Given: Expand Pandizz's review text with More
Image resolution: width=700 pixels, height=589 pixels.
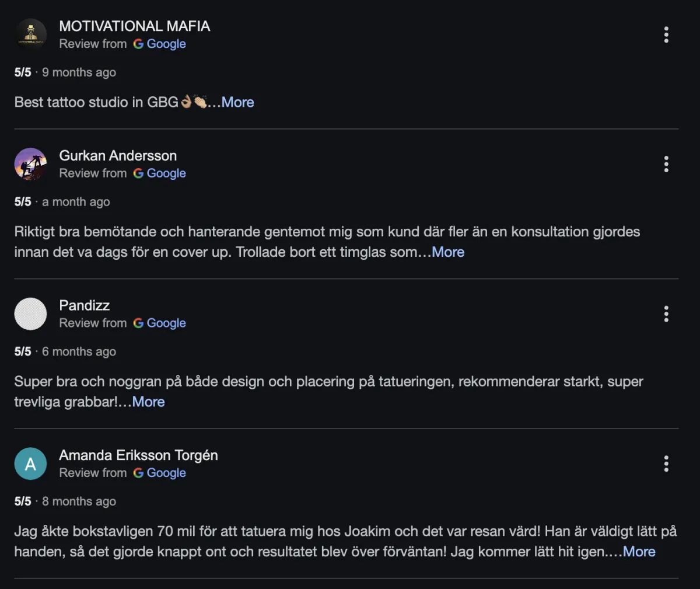Looking at the screenshot, I should (x=148, y=402).
